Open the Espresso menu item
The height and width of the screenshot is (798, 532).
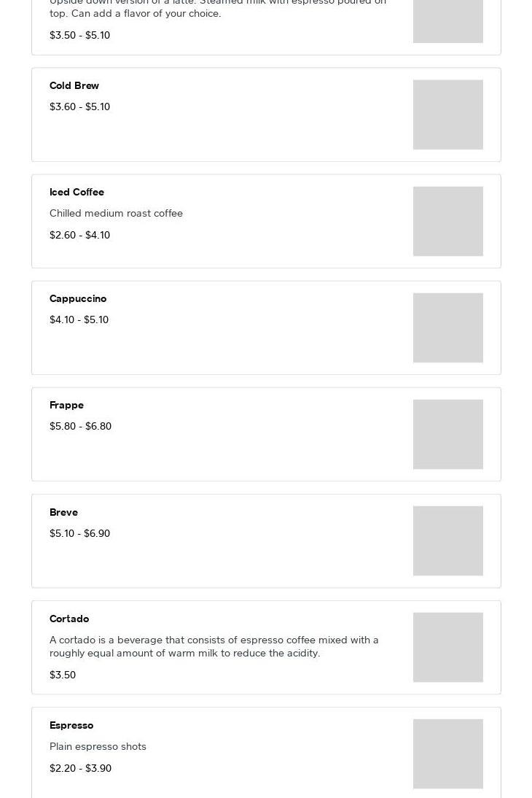click(71, 726)
